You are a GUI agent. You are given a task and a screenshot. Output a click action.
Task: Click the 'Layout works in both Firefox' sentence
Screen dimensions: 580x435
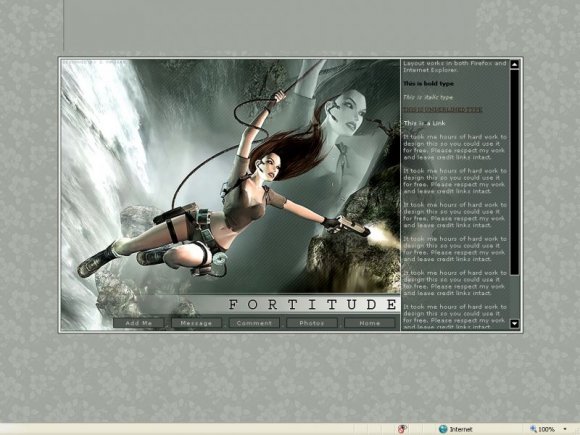[x=454, y=67]
